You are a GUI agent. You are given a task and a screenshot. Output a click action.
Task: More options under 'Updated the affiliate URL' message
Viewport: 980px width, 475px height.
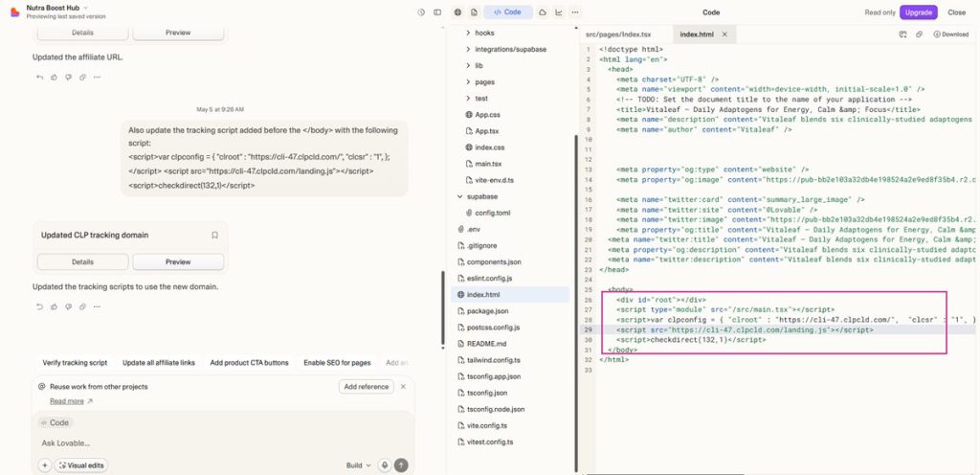[97, 78]
